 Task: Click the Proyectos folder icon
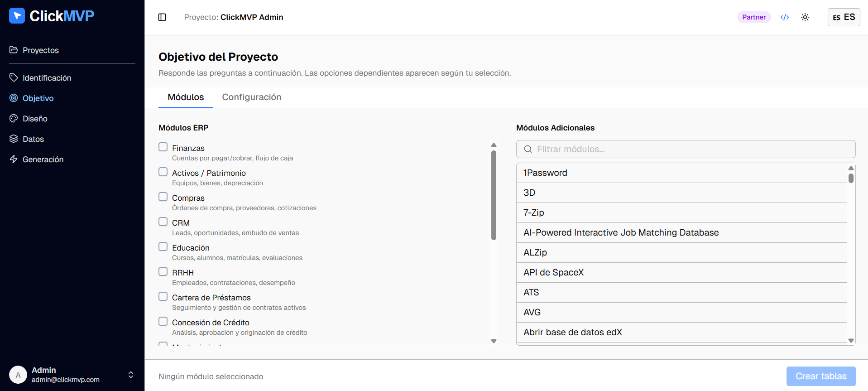(14, 50)
